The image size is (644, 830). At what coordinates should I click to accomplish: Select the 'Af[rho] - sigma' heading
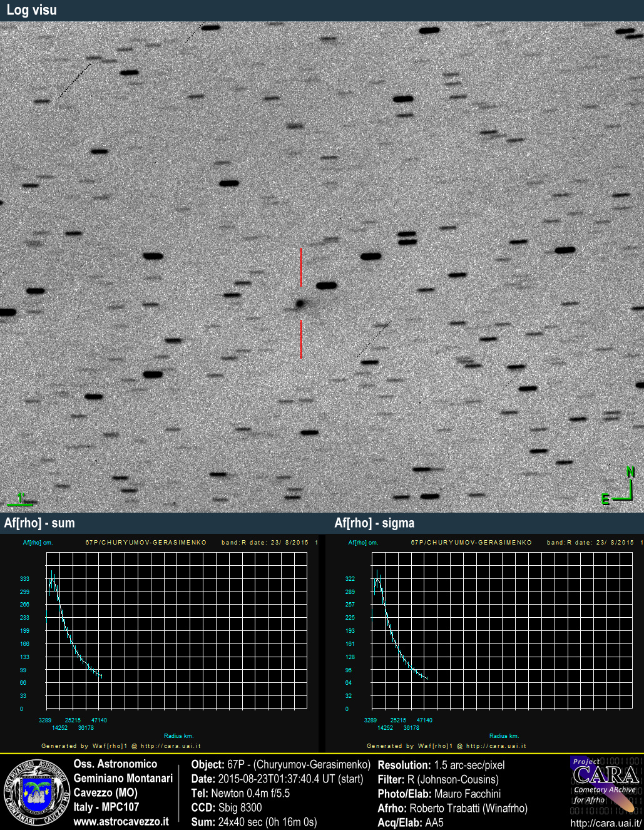(x=374, y=523)
